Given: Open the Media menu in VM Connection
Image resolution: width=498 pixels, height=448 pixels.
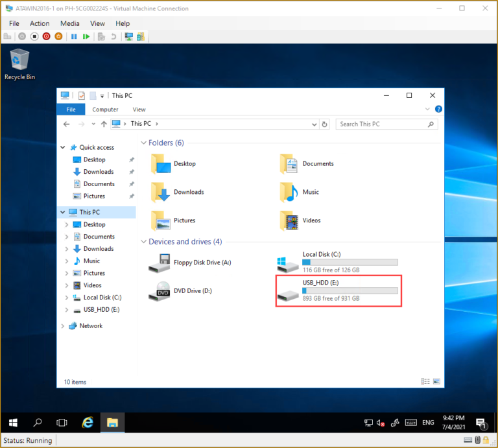Looking at the screenshot, I should pyautogui.click(x=69, y=23).
